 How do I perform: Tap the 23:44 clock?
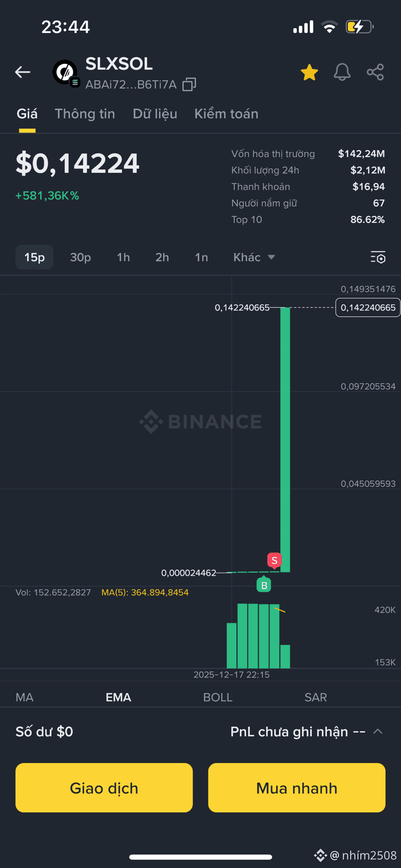click(x=65, y=27)
